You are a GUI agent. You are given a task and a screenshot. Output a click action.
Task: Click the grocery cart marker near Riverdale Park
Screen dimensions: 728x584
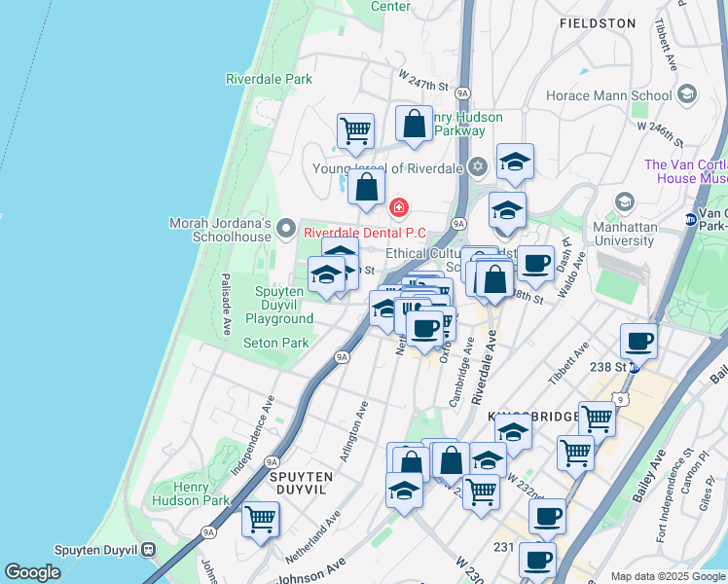(x=355, y=132)
